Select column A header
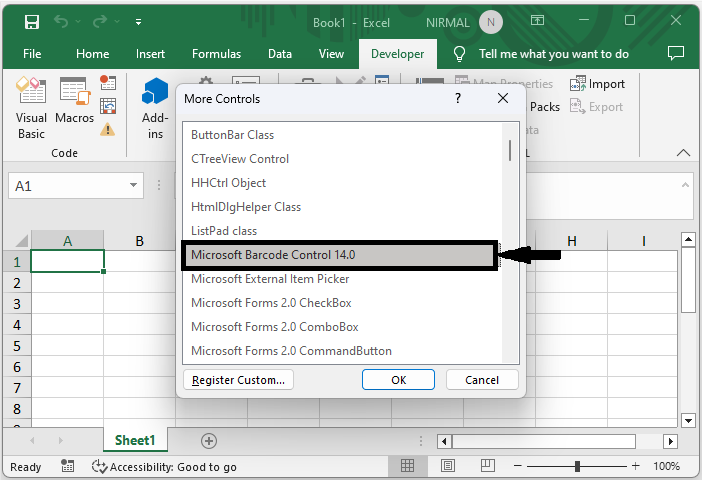This screenshot has width=702, height=480. pos(67,240)
